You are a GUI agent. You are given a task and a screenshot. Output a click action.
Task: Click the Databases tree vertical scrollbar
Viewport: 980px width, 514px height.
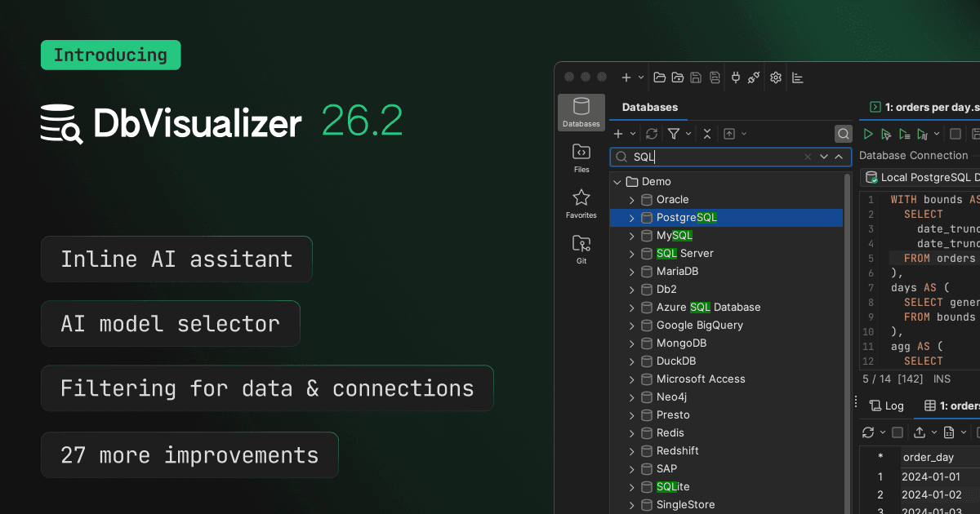(x=847, y=343)
